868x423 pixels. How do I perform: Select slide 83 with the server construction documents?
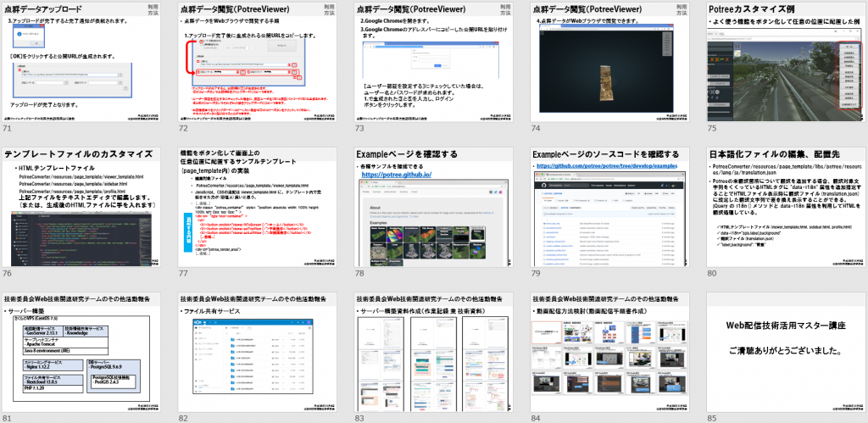pyautogui.click(x=433, y=353)
